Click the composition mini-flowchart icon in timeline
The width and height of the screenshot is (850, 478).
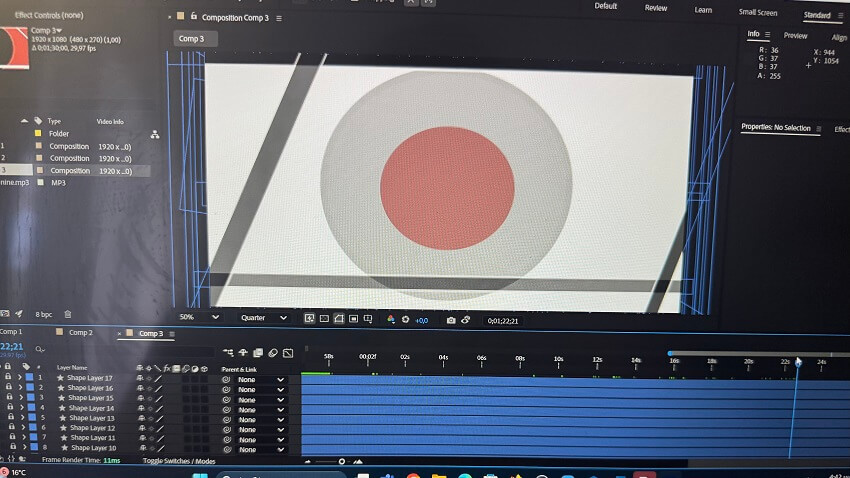(228, 353)
